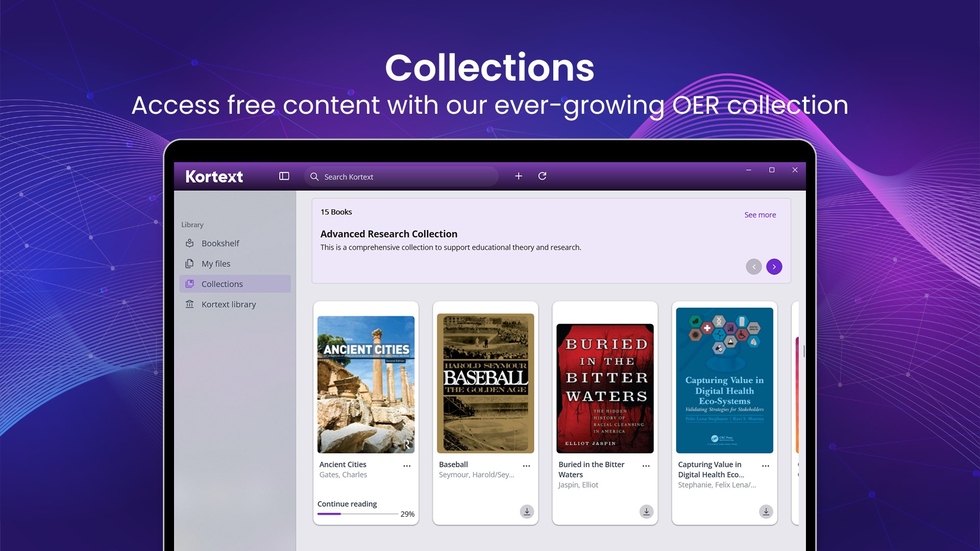Viewport: 980px width, 551px height.
Task: Select Kortext library in the sidebar
Action: click(x=229, y=304)
